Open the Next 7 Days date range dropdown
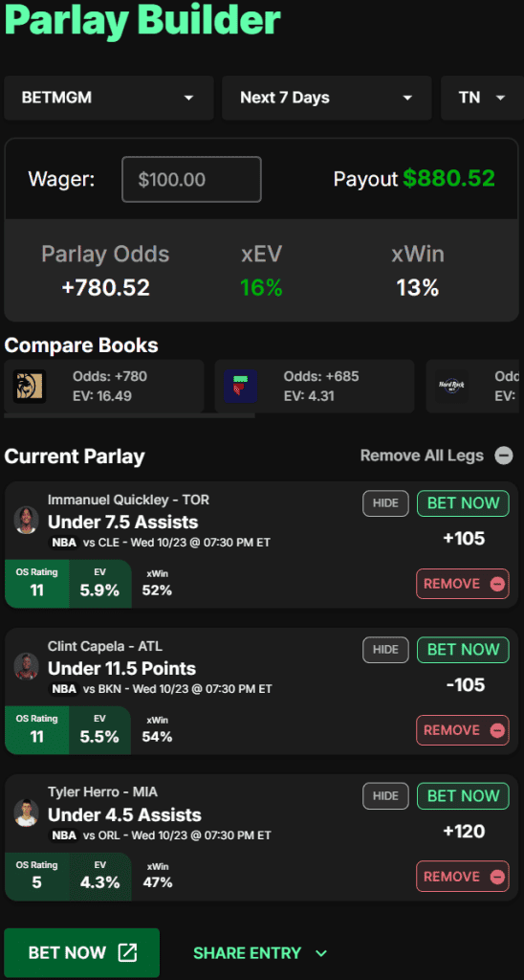The height and width of the screenshot is (980, 524). (x=327, y=99)
